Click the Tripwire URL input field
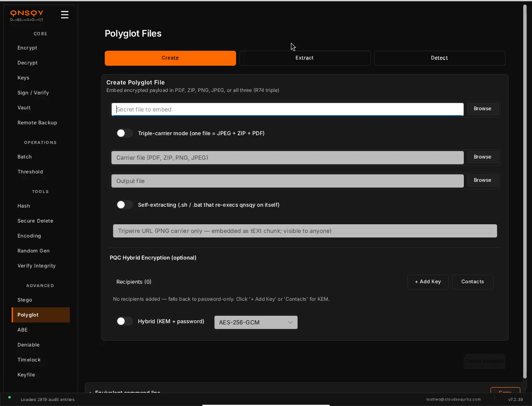The width and height of the screenshot is (532, 406). [x=305, y=231]
